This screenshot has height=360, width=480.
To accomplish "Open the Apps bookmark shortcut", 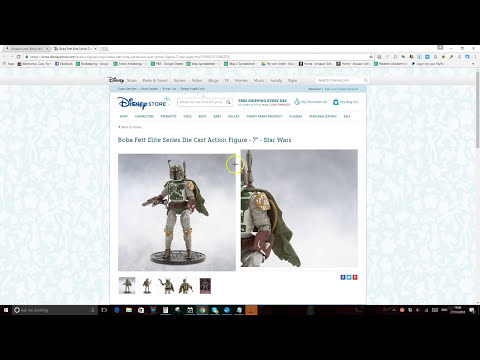I will tap(9, 63).
